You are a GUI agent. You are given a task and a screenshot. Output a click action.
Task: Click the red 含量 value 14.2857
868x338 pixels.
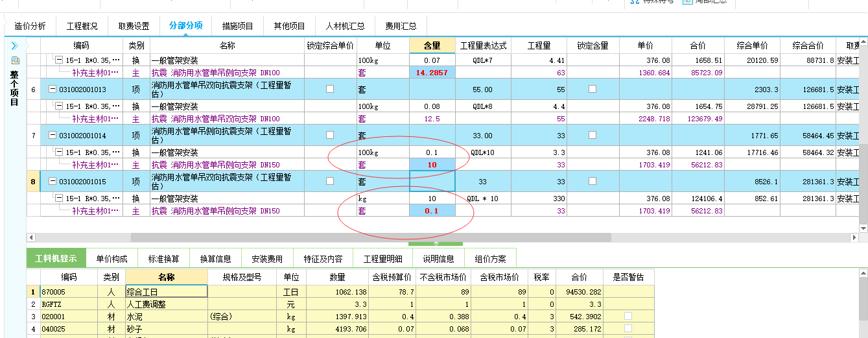432,73
